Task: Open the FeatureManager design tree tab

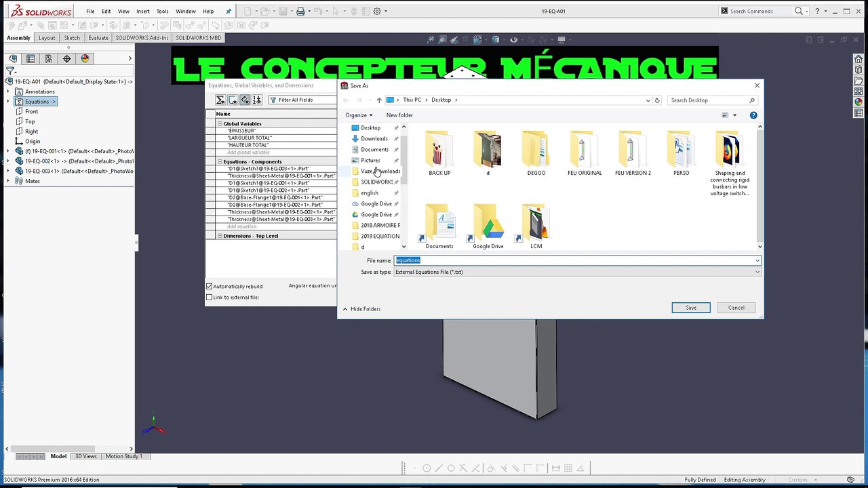Action: (x=13, y=59)
